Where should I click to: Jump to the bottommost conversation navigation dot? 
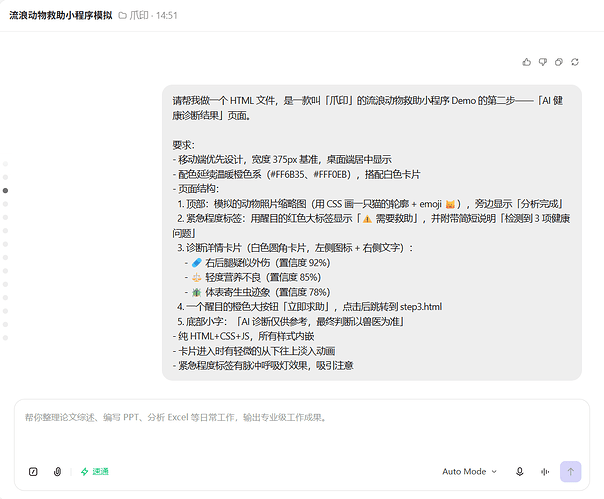[5, 338]
